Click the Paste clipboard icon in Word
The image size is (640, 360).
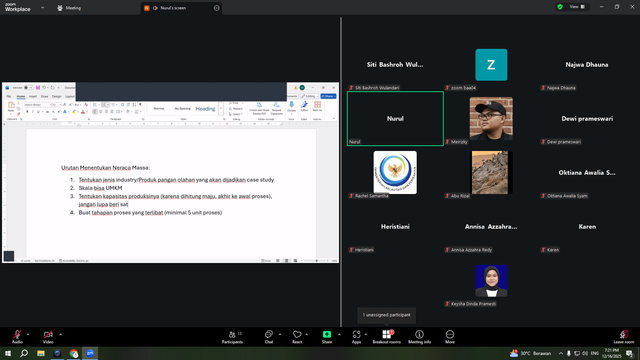coord(11,105)
